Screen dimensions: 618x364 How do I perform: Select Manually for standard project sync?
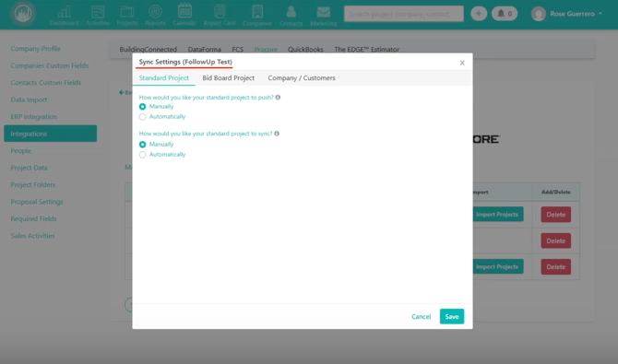coord(143,145)
